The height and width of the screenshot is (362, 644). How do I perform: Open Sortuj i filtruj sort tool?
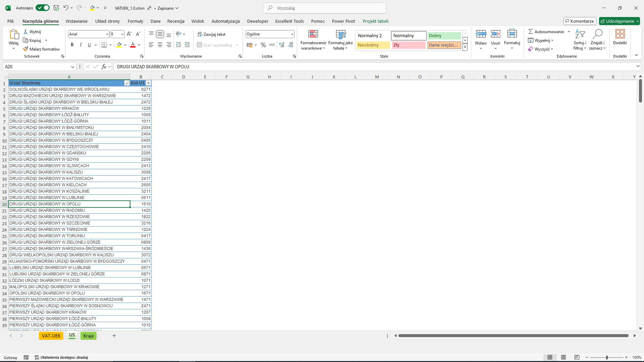[580, 40]
